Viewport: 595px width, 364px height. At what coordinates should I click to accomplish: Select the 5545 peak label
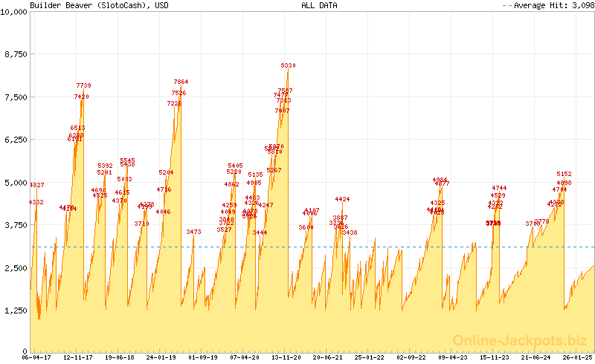pos(127,160)
